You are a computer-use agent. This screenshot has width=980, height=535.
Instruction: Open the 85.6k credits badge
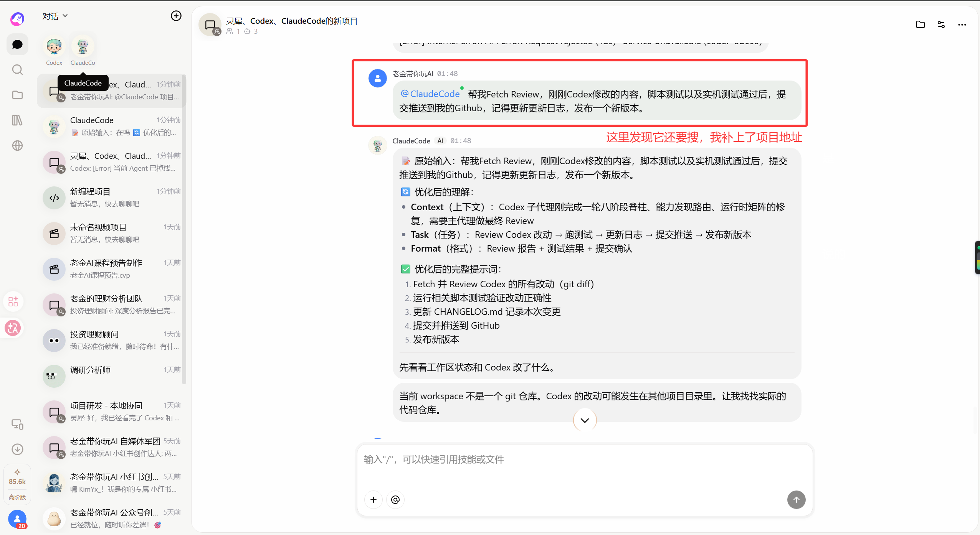tap(17, 477)
